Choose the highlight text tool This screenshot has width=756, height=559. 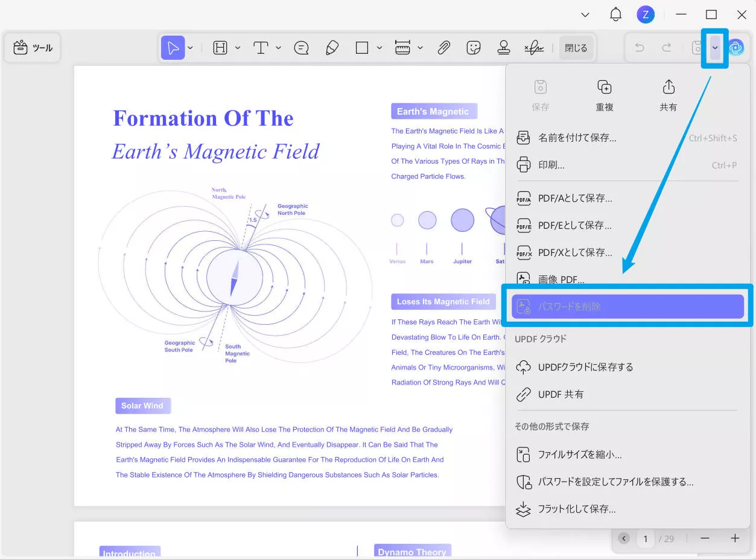click(x=220, y=48)
